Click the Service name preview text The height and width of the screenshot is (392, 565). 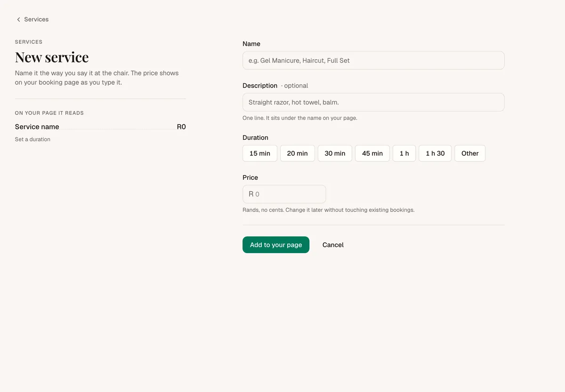click(37, 127)
